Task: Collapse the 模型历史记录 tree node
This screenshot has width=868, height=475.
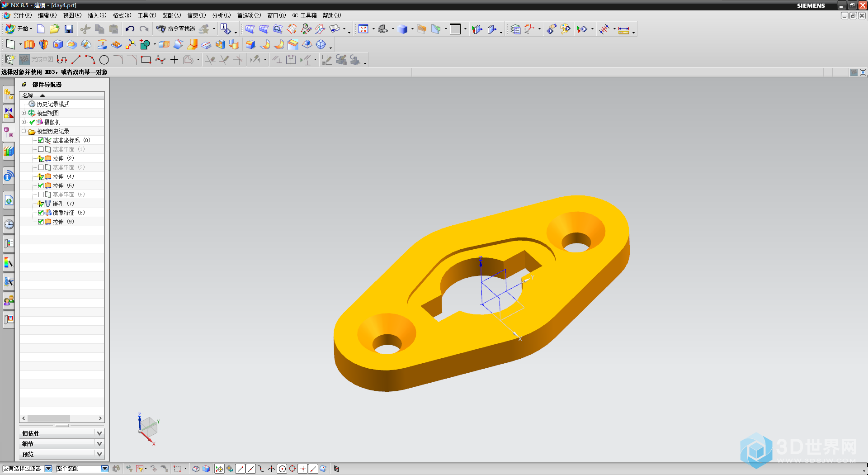Action: (24, 131)
